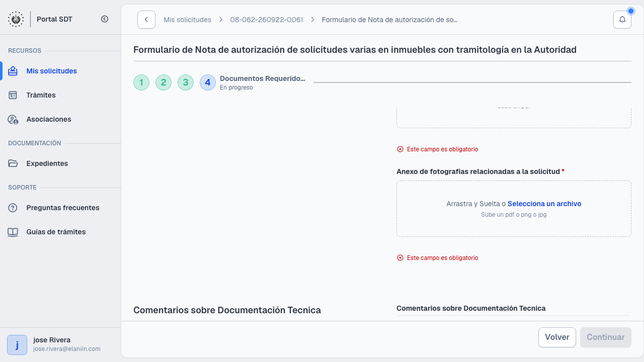This screenshot has width=644, height=362.
Task: Click the email jose.rivera@elaniin.com
Action: (x=67, y=349)
